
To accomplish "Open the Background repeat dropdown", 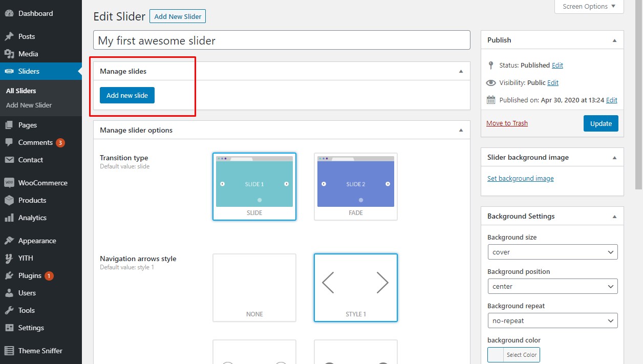I will (x=552, y=320).
